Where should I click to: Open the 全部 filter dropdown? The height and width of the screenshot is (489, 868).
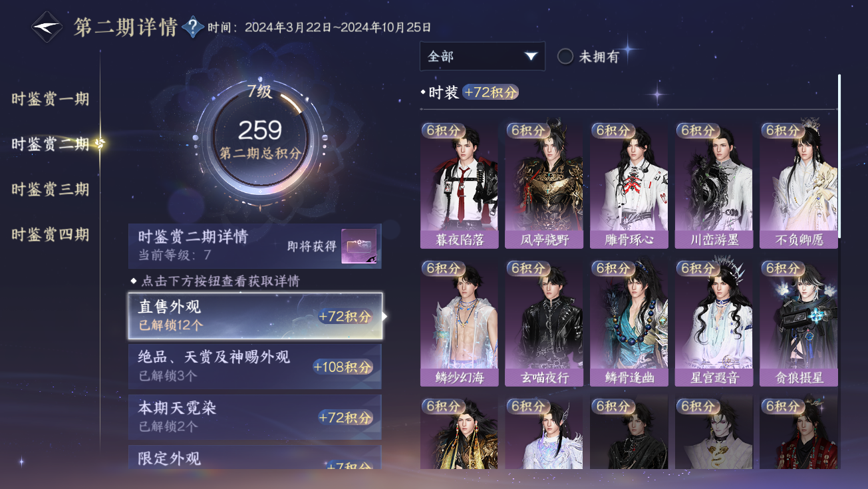tap(482, 57)
